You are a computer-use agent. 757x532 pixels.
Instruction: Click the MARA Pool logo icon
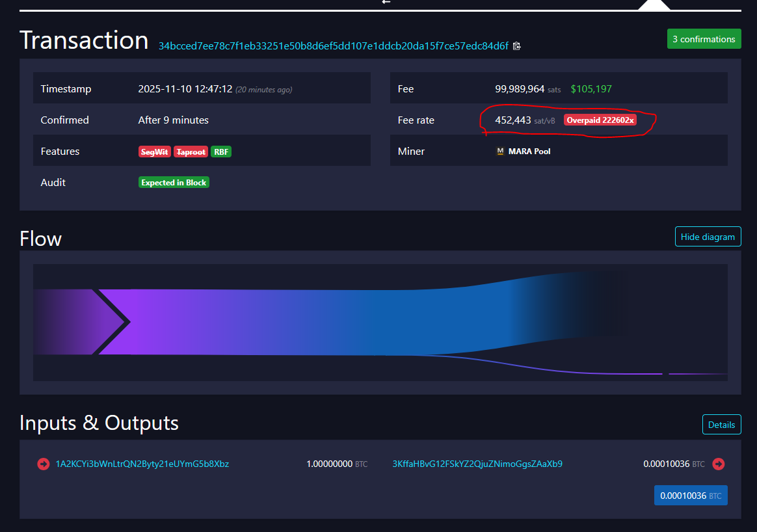pyautogui.click(x=500, y=152)
